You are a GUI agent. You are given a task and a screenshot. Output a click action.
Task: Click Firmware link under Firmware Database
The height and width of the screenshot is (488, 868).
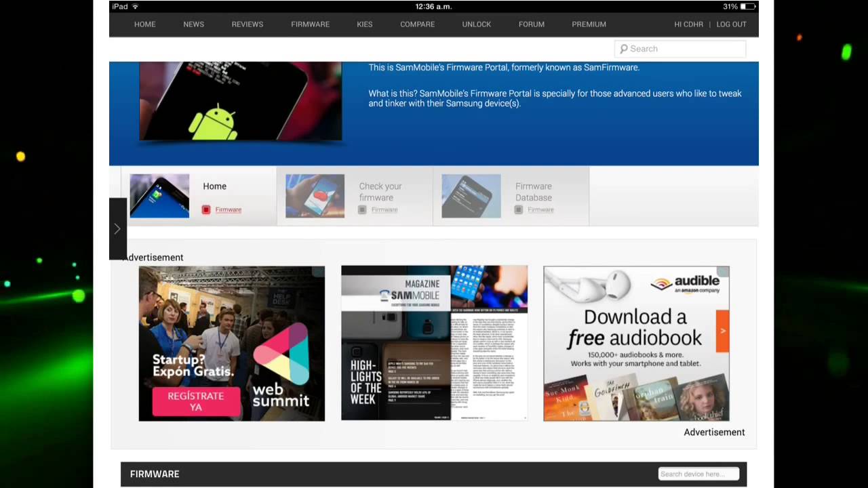click(540, 210)
